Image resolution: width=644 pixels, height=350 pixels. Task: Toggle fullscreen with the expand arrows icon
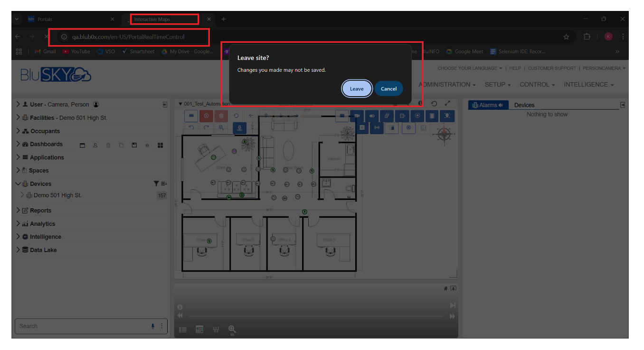point(447,103)
